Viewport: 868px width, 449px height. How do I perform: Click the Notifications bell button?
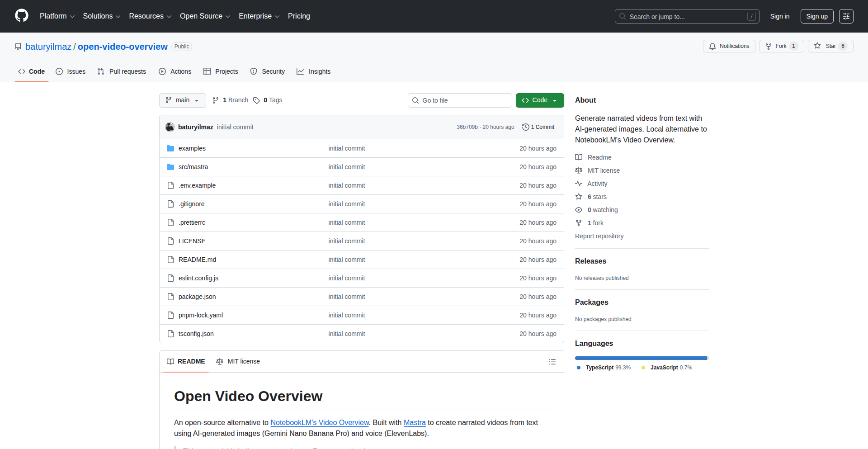(729, 46)
